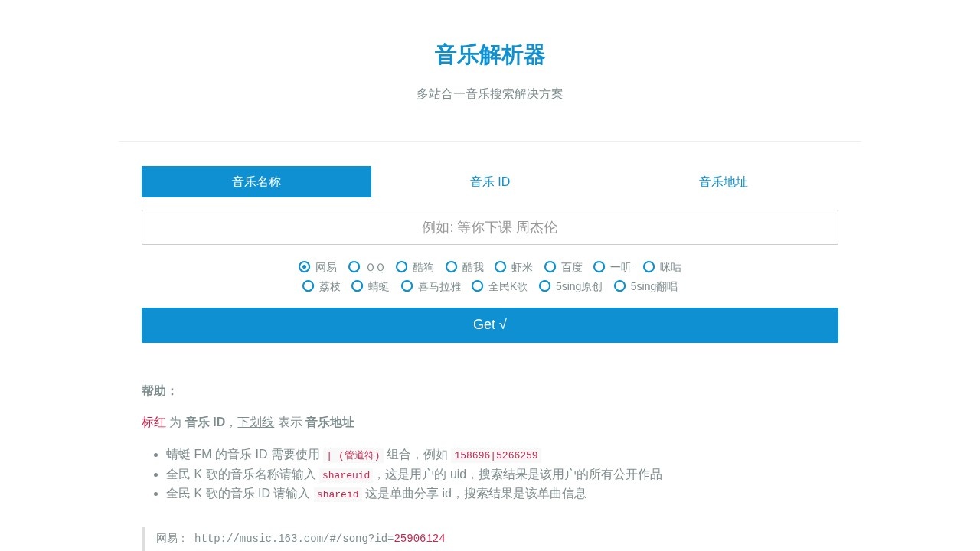Open the music.163.com song link
Image resolution: width=980 pixels, height=551 pixels.
tap(319, 538)
